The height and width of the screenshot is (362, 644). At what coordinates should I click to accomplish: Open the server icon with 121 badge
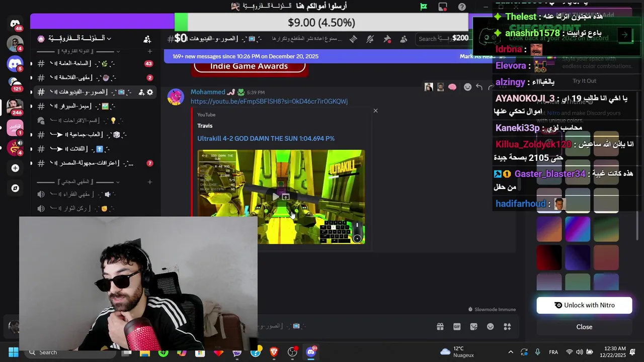click(15, 83)
